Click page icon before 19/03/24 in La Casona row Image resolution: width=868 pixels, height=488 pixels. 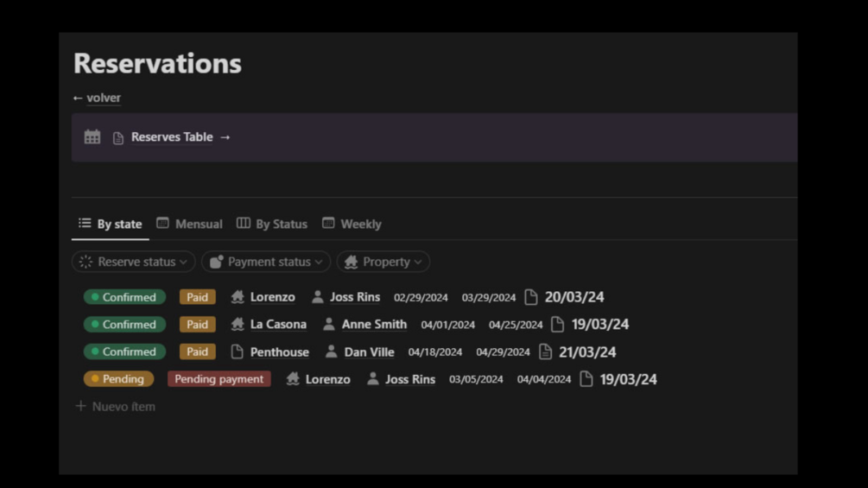[x=557, y=324]
